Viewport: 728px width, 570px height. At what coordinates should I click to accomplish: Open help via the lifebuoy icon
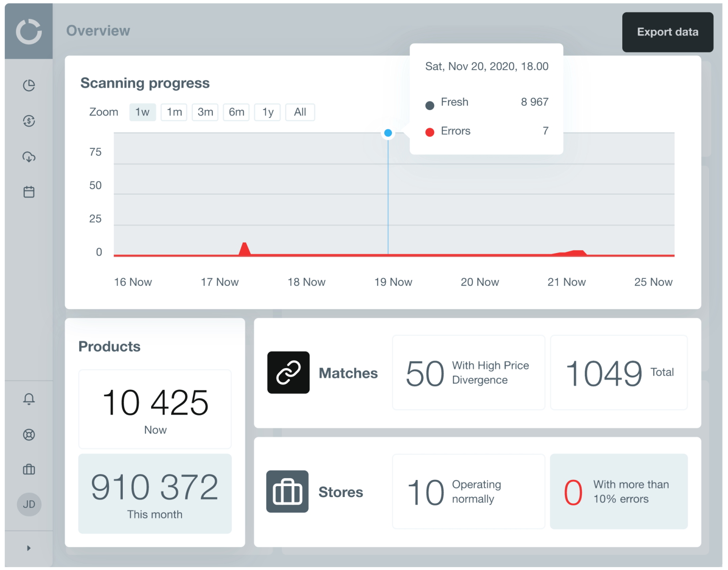[29, 434]
